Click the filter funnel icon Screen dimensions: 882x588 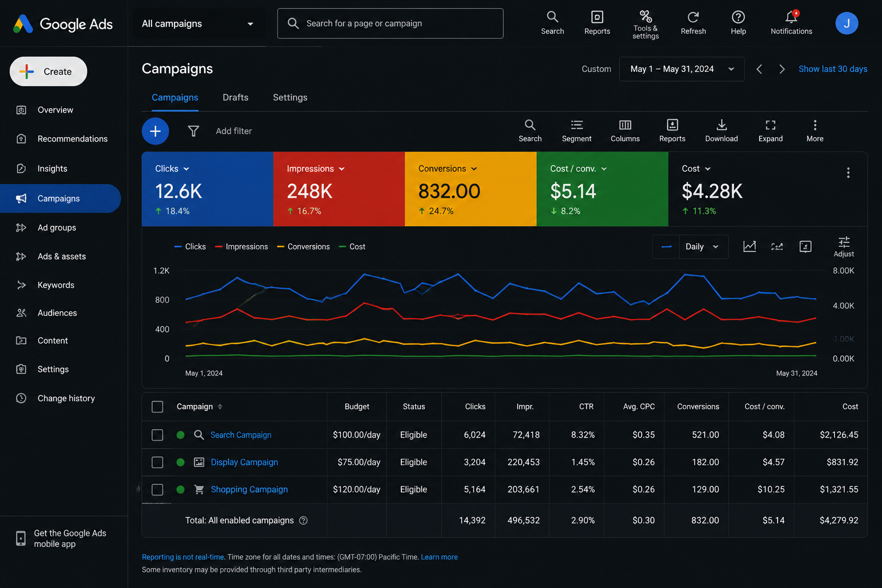194,131
